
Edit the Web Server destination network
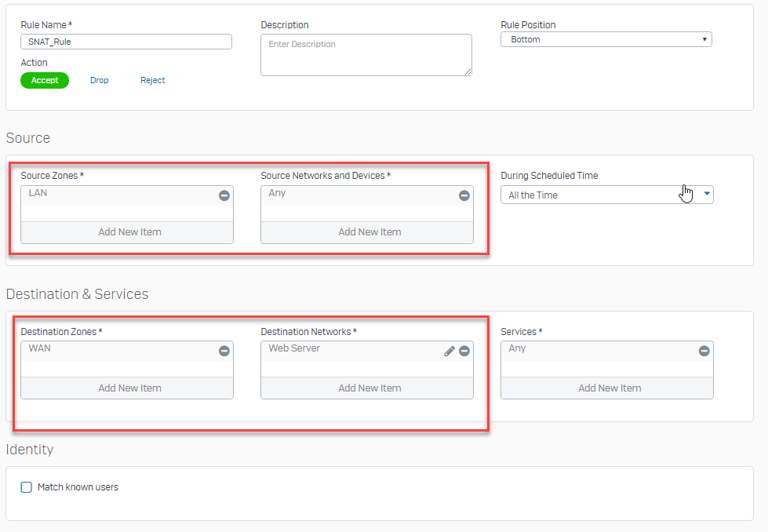tap(450, 351)
